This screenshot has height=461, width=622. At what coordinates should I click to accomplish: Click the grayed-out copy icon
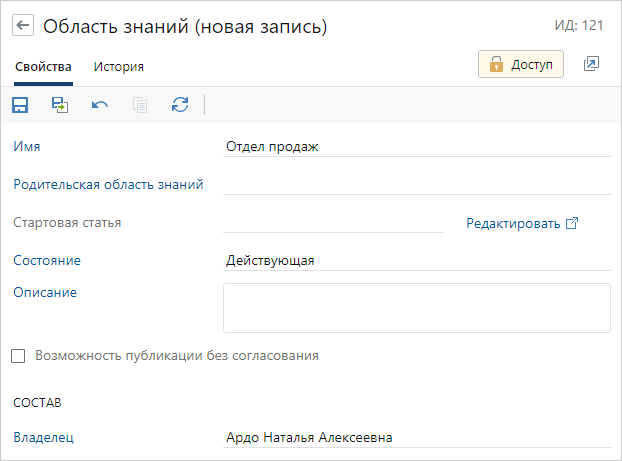coord(140,105)
